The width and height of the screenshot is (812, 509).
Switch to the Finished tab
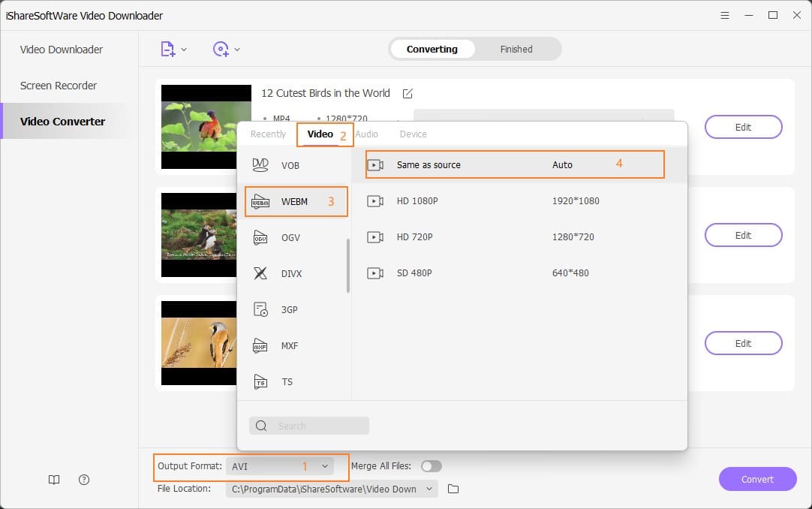(x=516, y=49)
